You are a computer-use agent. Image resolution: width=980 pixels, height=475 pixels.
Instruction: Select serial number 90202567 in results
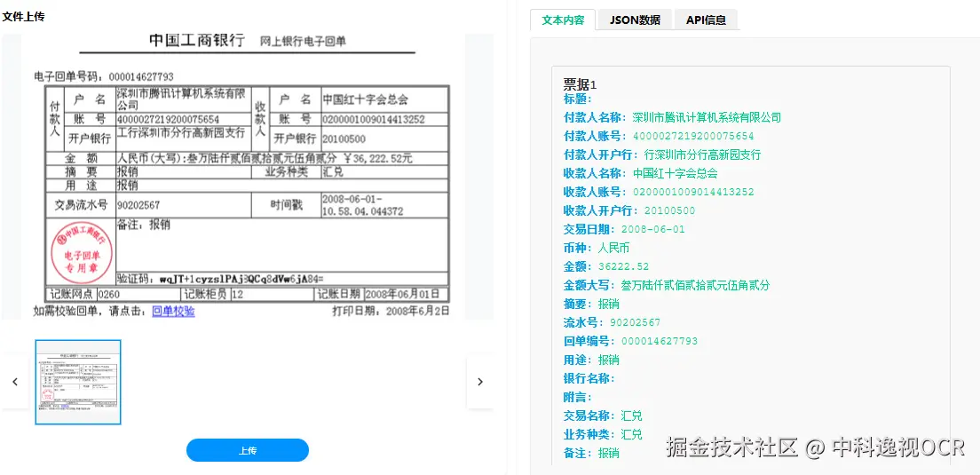point(635,322)
